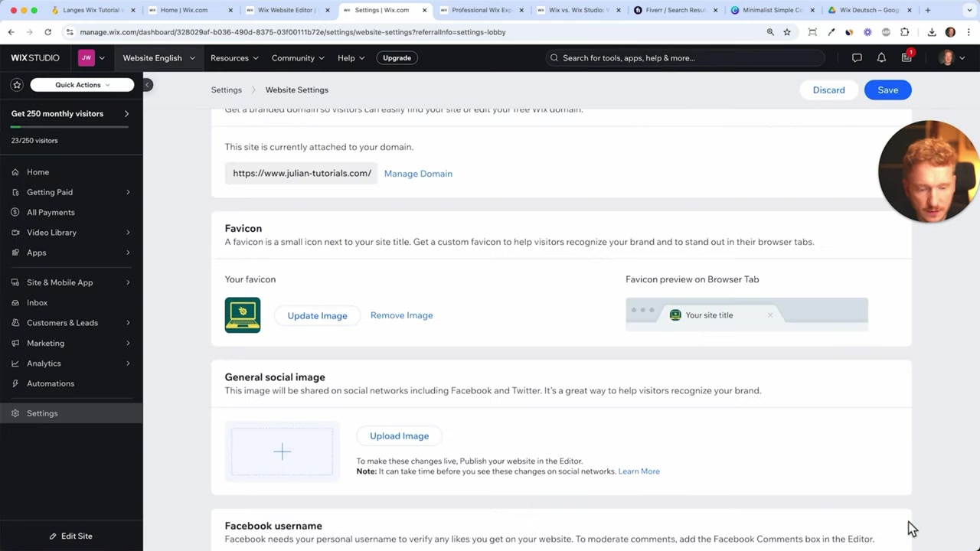This screenshot has height=551, width=980.
Task: Click Update Image for favicon
Action: coord(317,316)
